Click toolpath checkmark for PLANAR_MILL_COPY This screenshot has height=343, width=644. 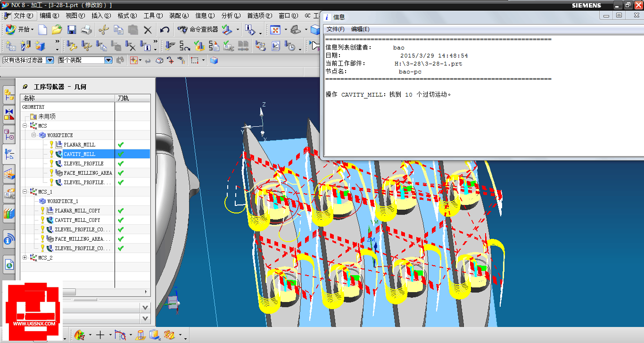pyautogui.click(x=121, y=211)
